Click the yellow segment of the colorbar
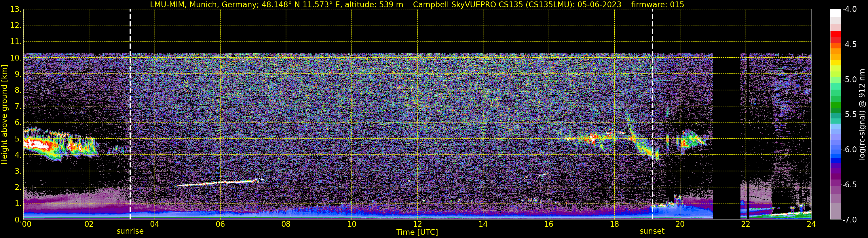The height and width of the screenshot is (238, 868). tap(835, 63)
